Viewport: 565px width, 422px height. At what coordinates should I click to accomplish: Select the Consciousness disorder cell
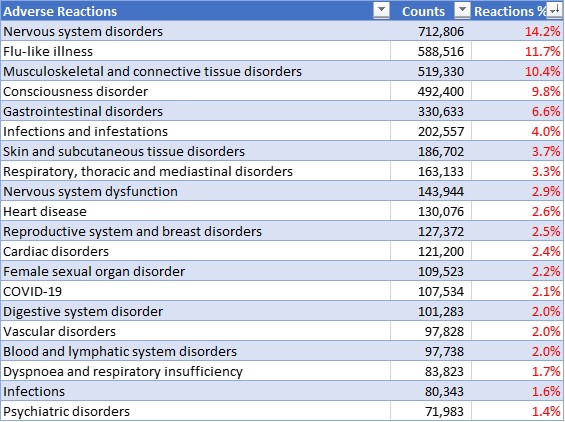(196, 91)
